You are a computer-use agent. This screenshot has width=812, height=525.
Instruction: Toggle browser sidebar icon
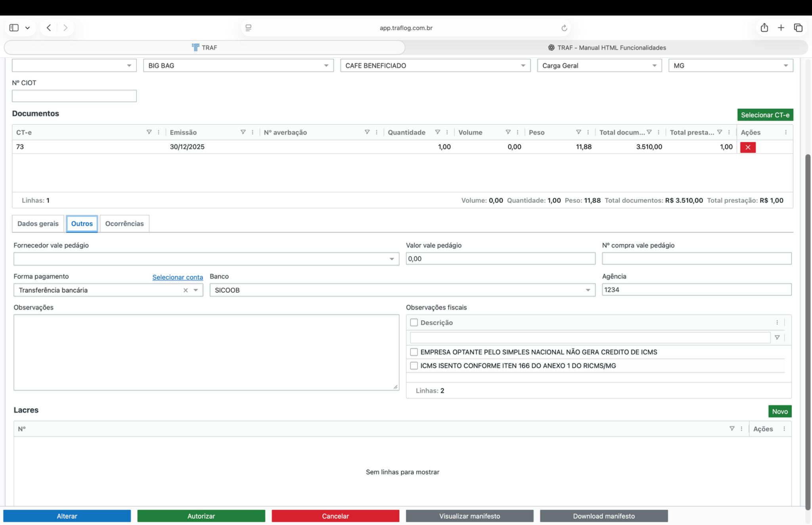[x=14, y=28]
